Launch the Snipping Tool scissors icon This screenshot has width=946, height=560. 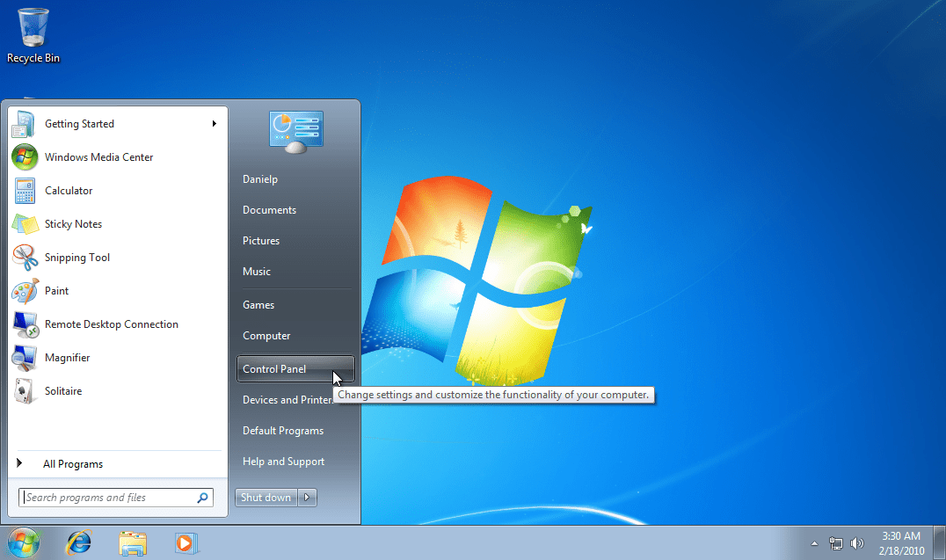(24, 258)
